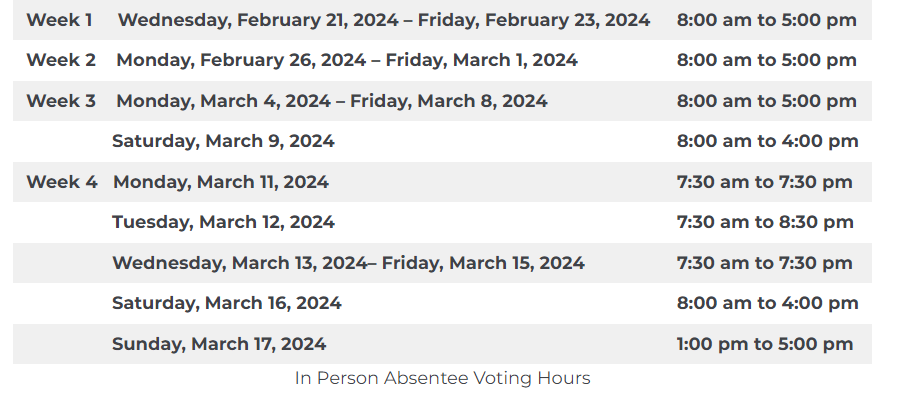Click the Monday, March 11, 2024 date

pyautogui.click(x=221, y=182)
